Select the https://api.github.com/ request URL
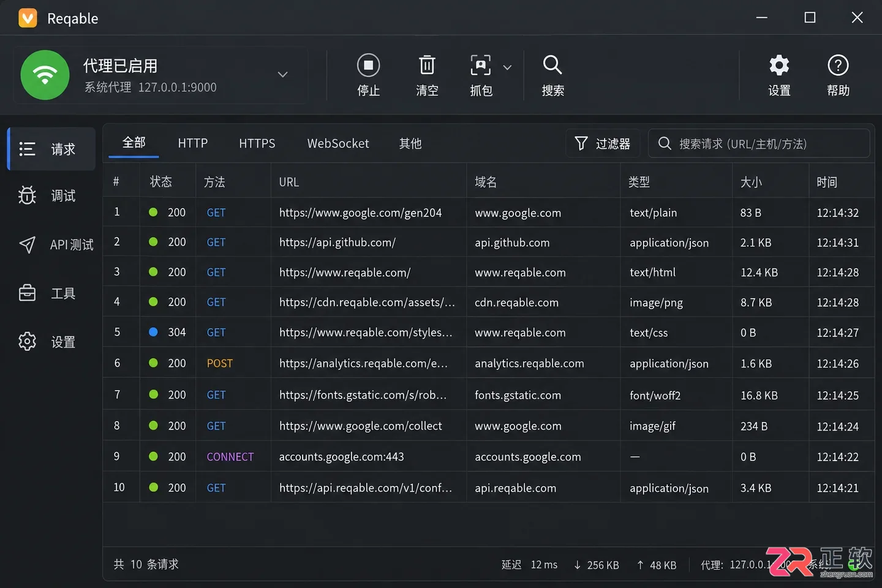This screenshot has height=588, width=882. click(337, 243)
